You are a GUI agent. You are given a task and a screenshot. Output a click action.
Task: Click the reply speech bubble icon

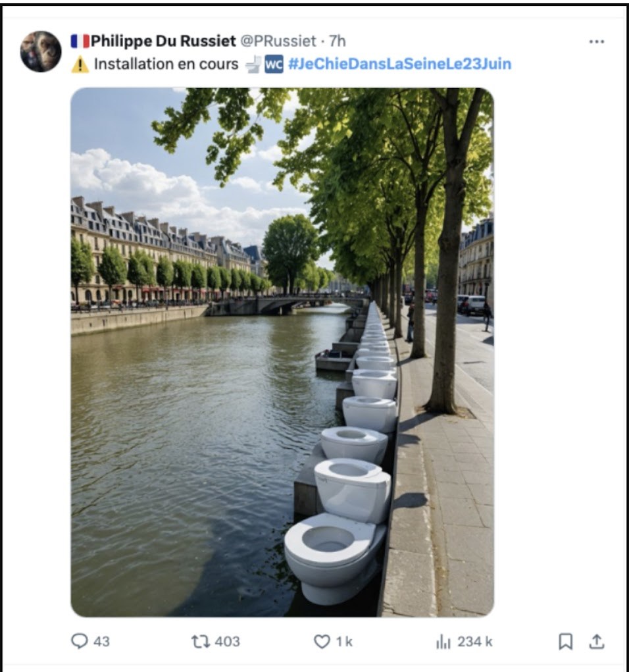click(x=79, y=641)
